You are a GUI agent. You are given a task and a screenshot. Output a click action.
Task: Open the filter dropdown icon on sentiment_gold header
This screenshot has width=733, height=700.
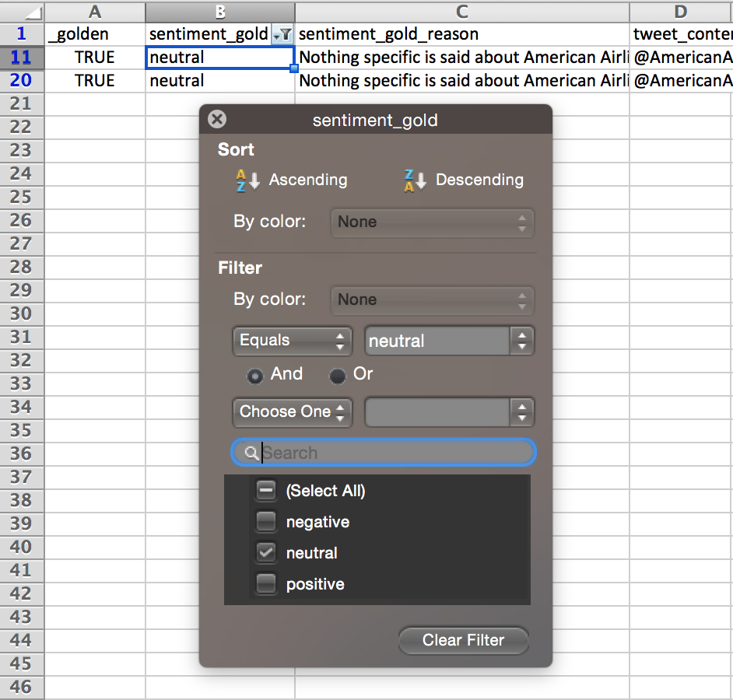[282, 34]
